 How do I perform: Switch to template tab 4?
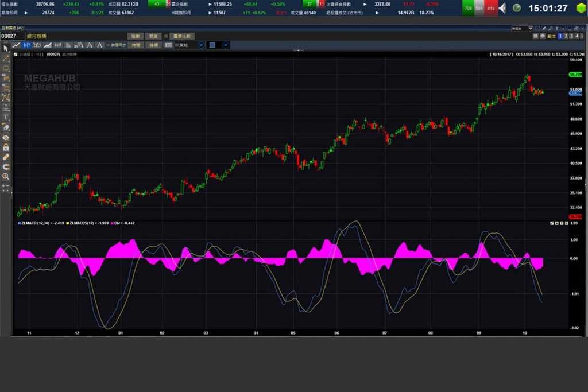[x=577, y=36]
